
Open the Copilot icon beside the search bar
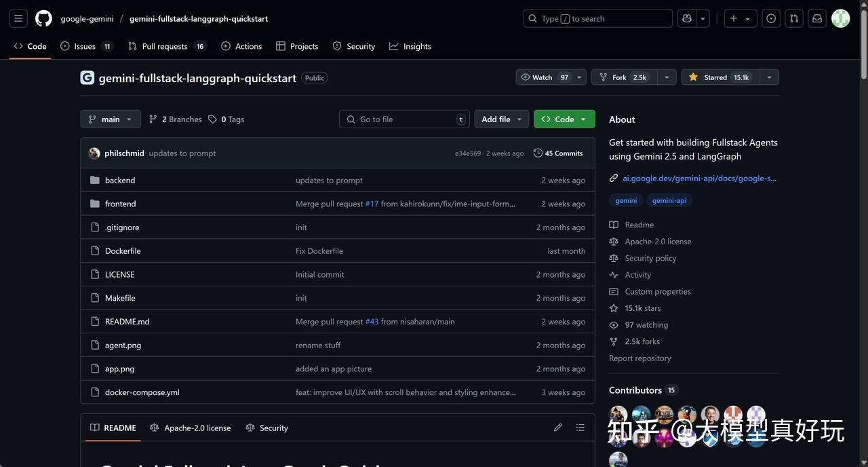pos(686,18)
